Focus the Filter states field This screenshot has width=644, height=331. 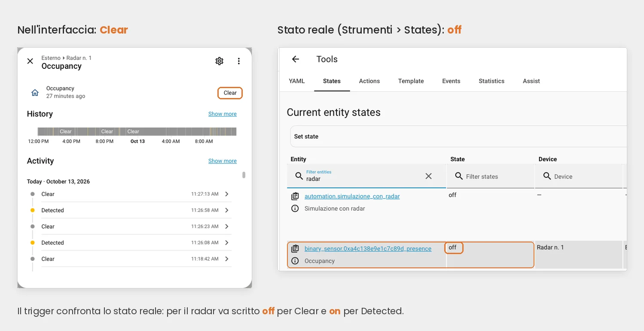click(x=491, y=176)
